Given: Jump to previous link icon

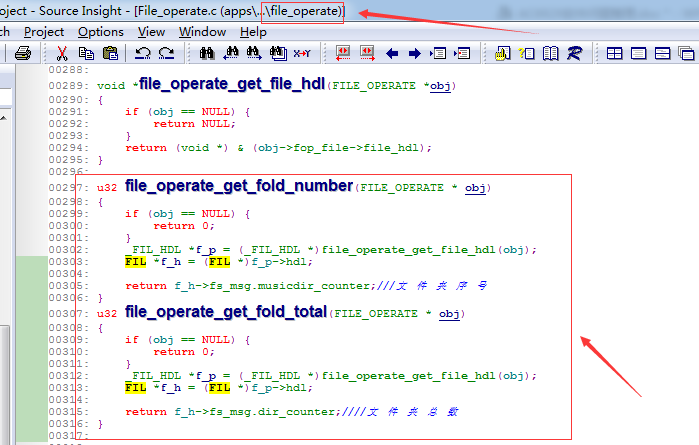Looking at the screenshot, I should 343,54.
